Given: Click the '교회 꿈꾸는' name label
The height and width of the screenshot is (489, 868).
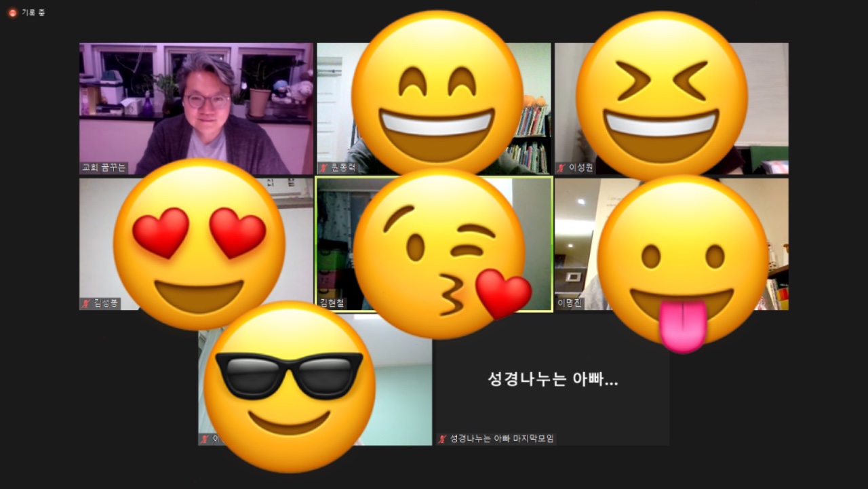Looking at the screenshot, I should 104,168.
